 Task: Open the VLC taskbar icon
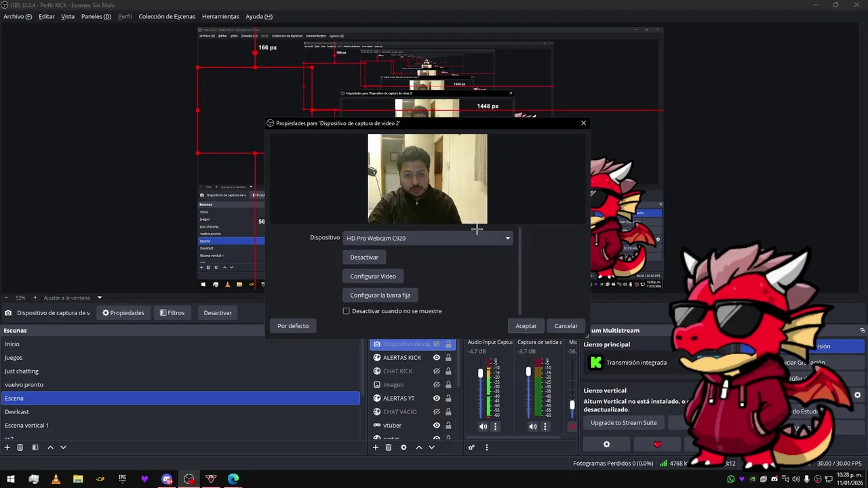[56, 479]
